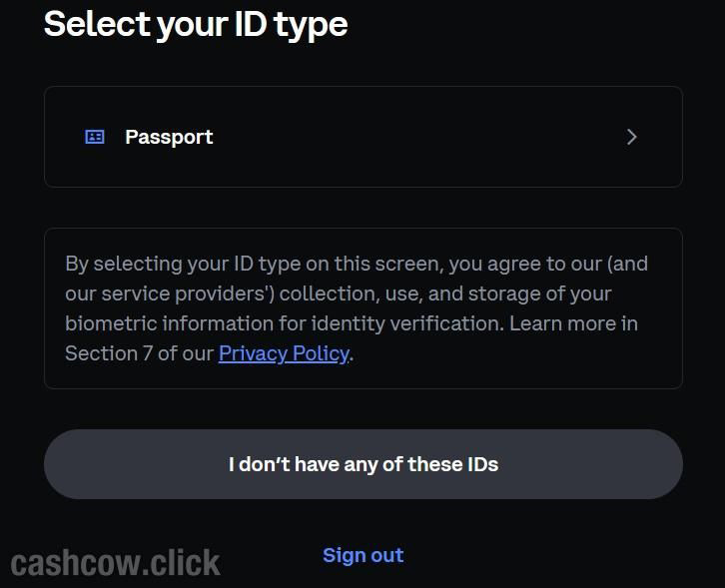Open the Privacy Policy link

(x=284, y=353)
